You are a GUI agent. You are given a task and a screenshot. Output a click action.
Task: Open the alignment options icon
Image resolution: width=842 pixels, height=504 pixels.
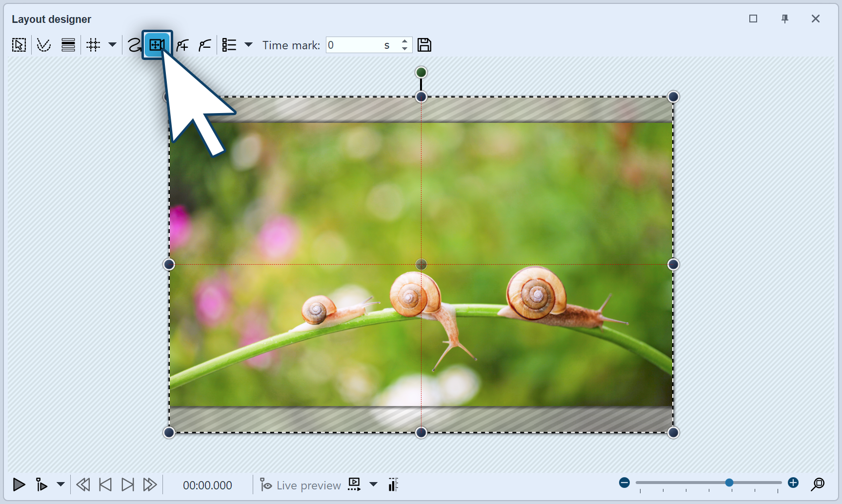(68, 45)
